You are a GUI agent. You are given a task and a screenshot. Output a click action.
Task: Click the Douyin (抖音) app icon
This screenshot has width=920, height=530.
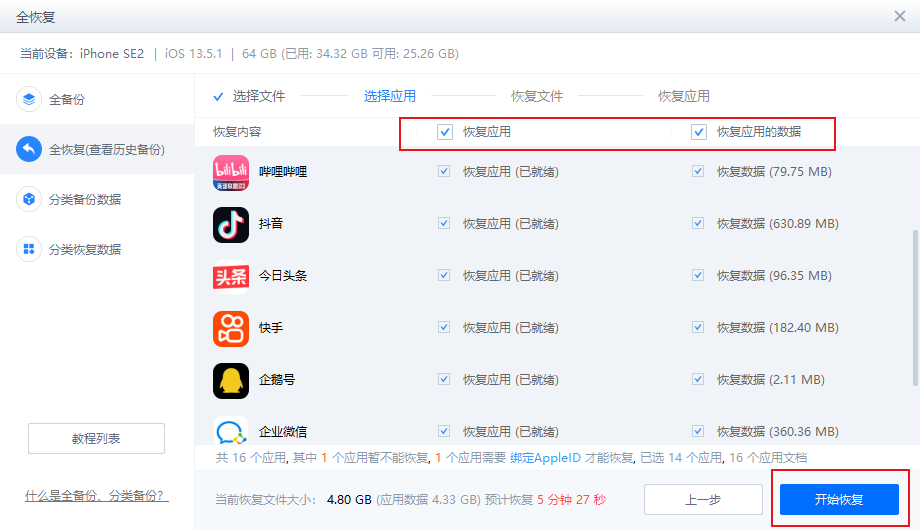click(231, 224)
